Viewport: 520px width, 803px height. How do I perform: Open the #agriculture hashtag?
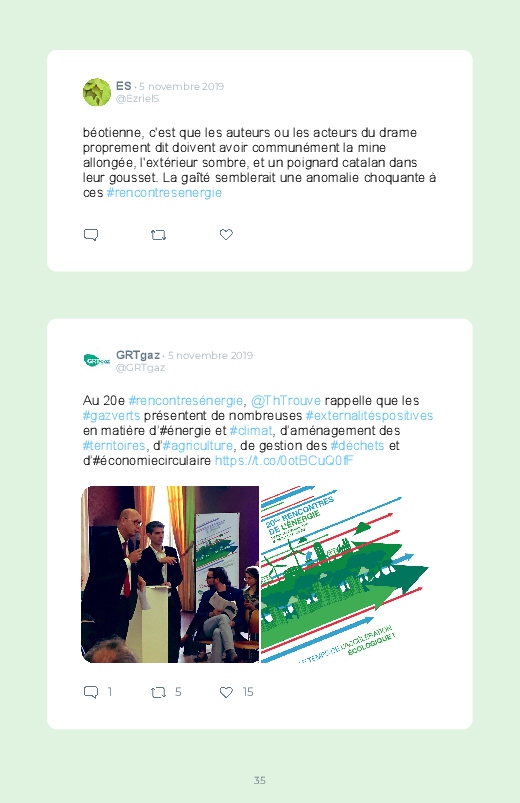198,446
